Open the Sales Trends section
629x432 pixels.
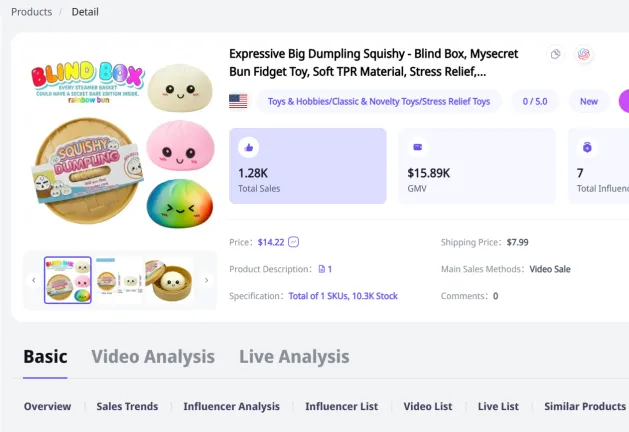click(x=127, y=406)
